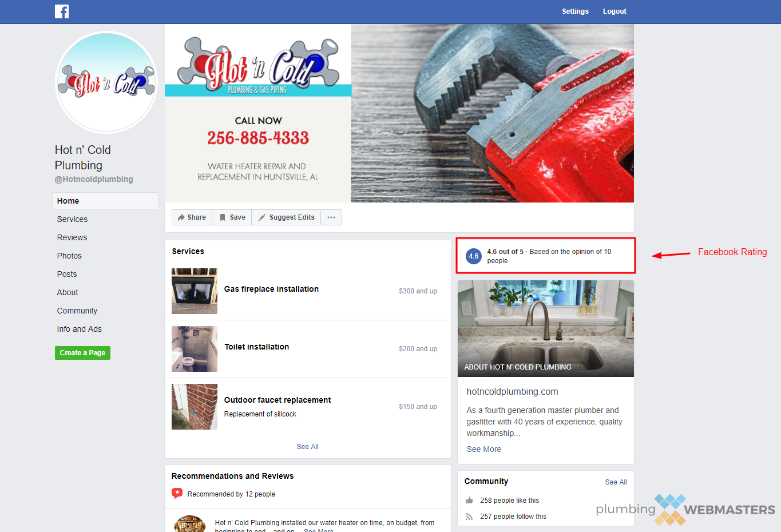Open Photos in the sidebar
The width and height of the screenshot is (781, 532).
pos(69,256)
